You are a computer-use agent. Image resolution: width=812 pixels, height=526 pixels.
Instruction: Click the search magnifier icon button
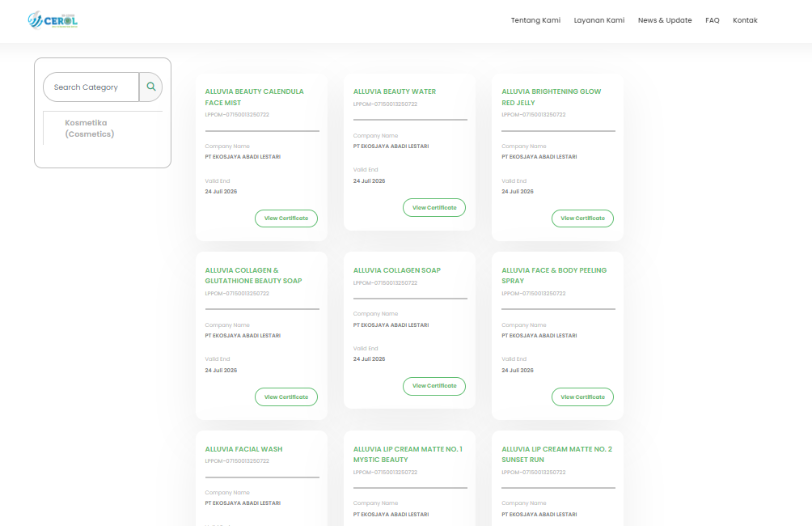[x=150, y=87]
